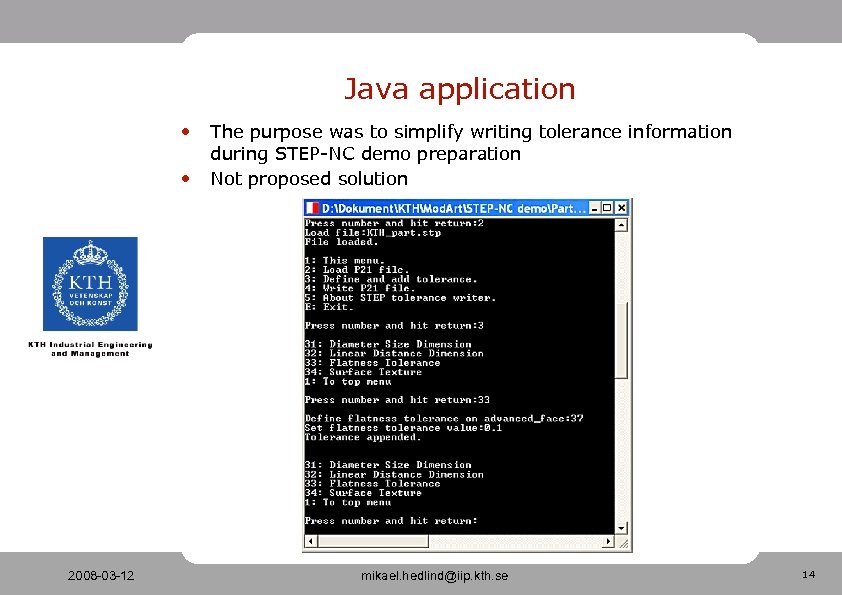Click the scroll-left arrow on horizontal scrollbar
842x595 pixels.
(x=309, y=541)
